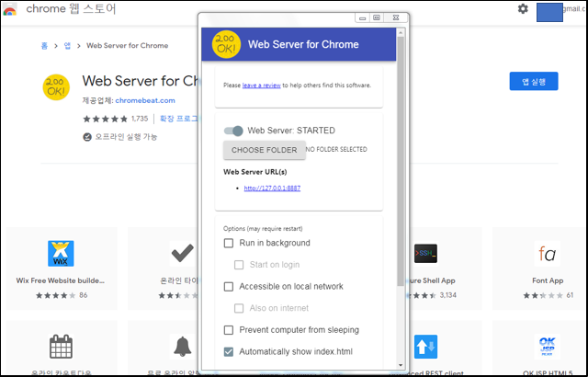Open the Secure Shell App icon
The width and height of the screenshot is (588, 377).
425,254
